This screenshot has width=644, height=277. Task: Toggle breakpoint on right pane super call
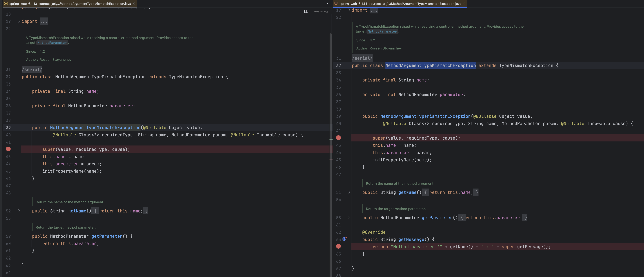pyautogui.click(x=338, y=138)
